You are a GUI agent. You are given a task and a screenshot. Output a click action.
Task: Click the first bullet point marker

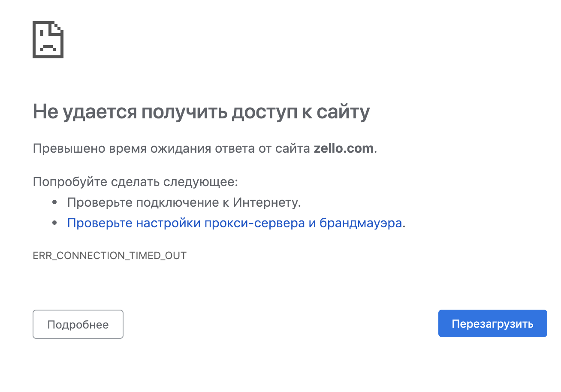[x=55, y=202]
